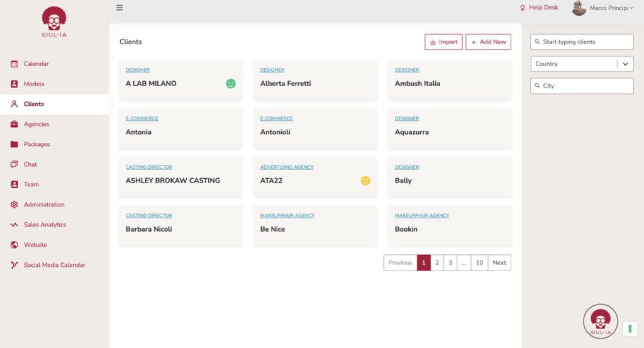Image resolution: width=644 pixels, height=348 pixels.
Task: Click the Models sidebar icon
Action: point(14,84)
